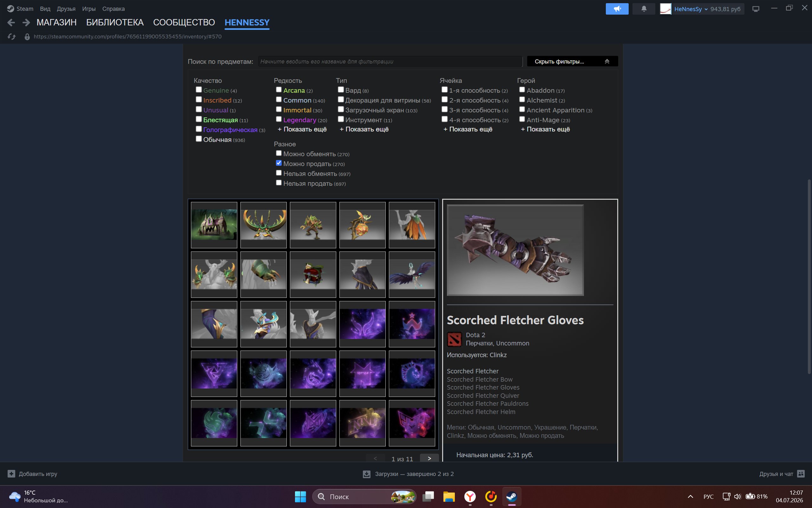Viewport: 812px width, 508px height.
Task: Open the Windows Start menu
Action: pyautogui.click(x=300, y=497)
